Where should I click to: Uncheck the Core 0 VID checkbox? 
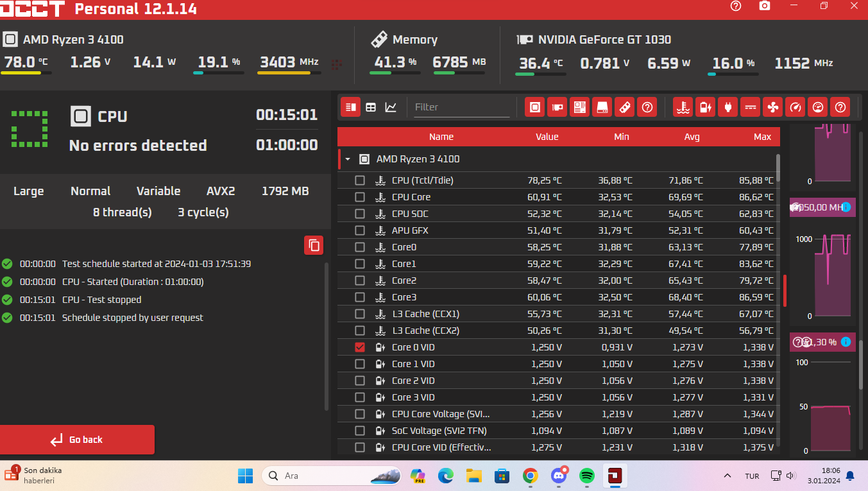pos(360,347)
